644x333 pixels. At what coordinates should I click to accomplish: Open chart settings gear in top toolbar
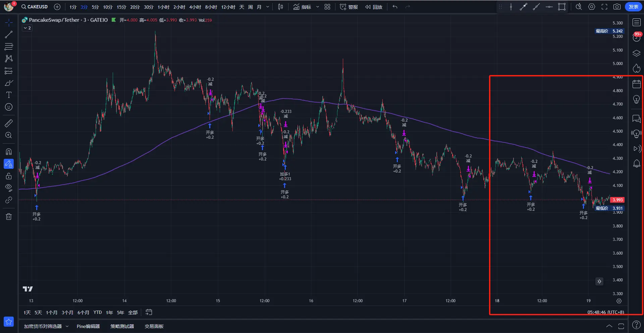592,7
